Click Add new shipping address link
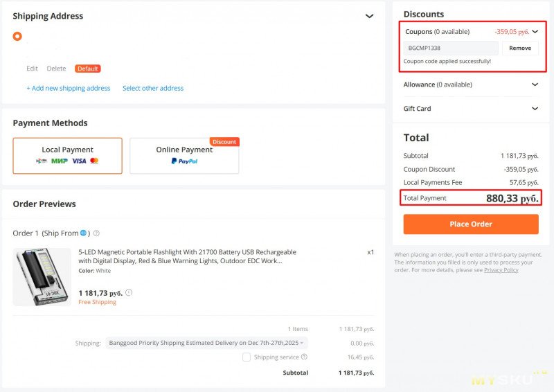This screenshot has width=554, height=392. pyautogui.click(x=69, y=89)
